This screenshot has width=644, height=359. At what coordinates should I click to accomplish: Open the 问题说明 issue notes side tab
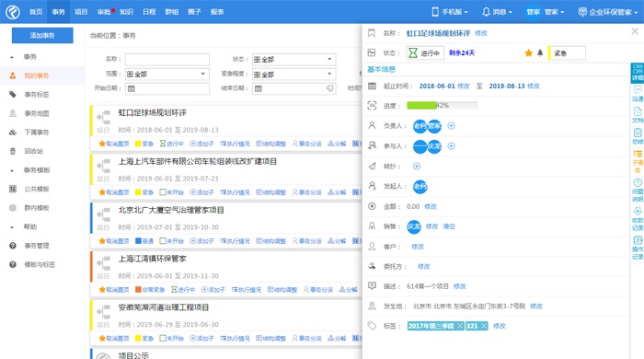637,191
